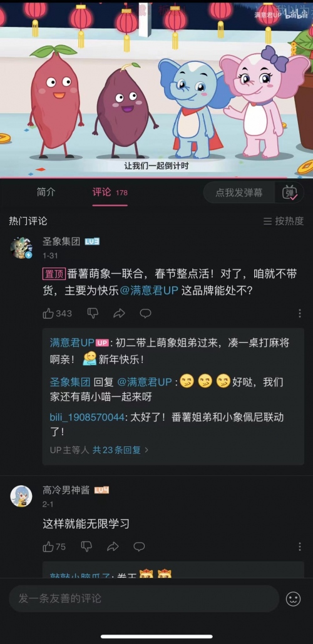This screenshot has width=313, height=644.
Task: Select the 评论 178 tab
Action: (x=110, y=192)
